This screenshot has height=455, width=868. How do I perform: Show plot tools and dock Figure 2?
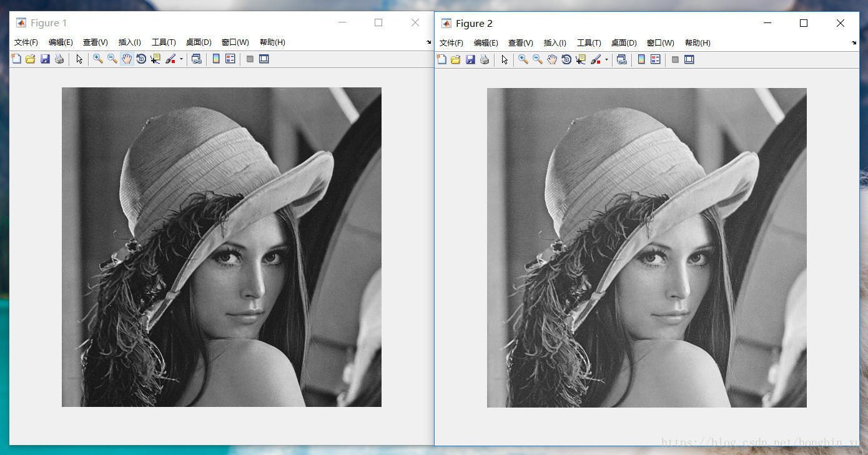click(x=689, y=60)
